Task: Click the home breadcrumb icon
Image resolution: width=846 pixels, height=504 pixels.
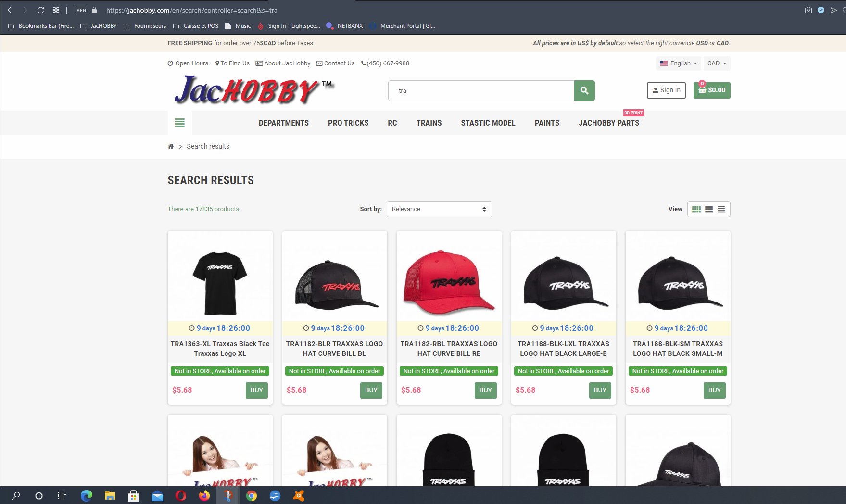Action: [x=171, y=146]
